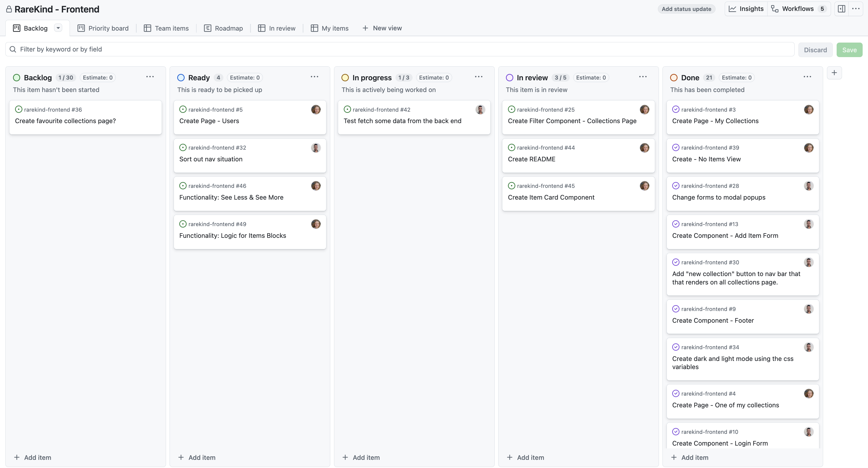Click the avatar on the Create README card

(x=644, y=148)
